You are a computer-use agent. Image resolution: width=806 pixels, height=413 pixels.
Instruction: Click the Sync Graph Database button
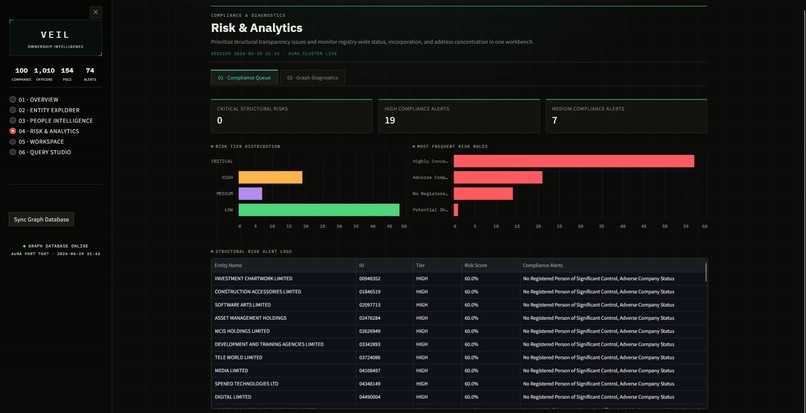pyautogui.click(x=41, y=219)
